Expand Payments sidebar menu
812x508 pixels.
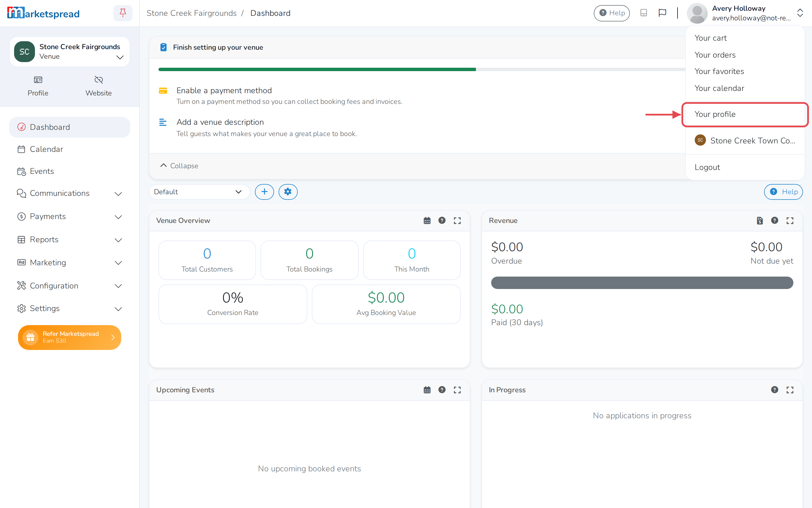(69, 216)
